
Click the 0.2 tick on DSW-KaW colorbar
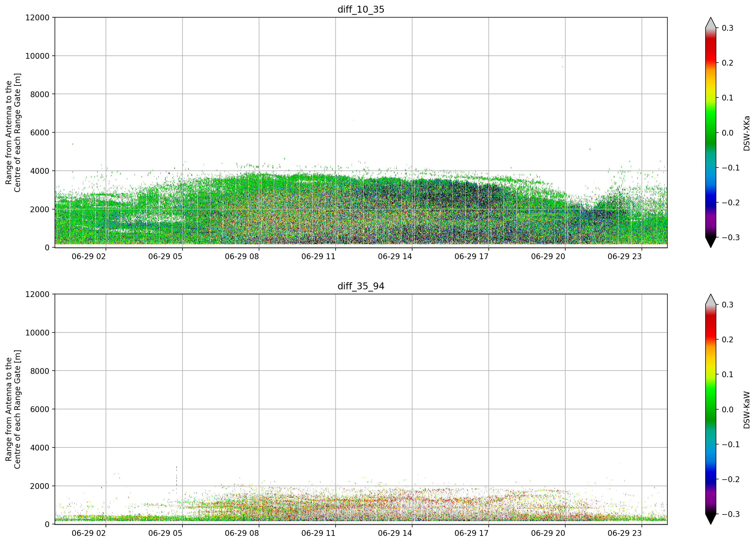pos(727,340)
